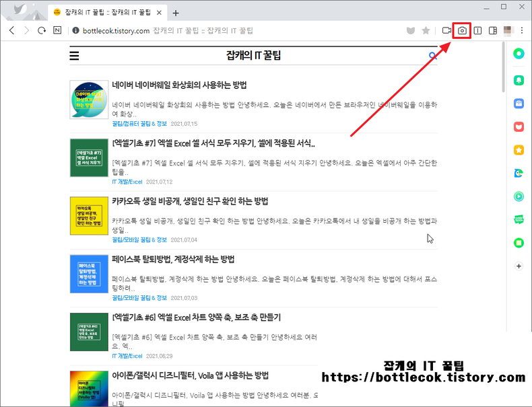Click the shield icon in address bar
Image resolution: width=532 pixels, height=407 pixels.
[x=411, y=31]
